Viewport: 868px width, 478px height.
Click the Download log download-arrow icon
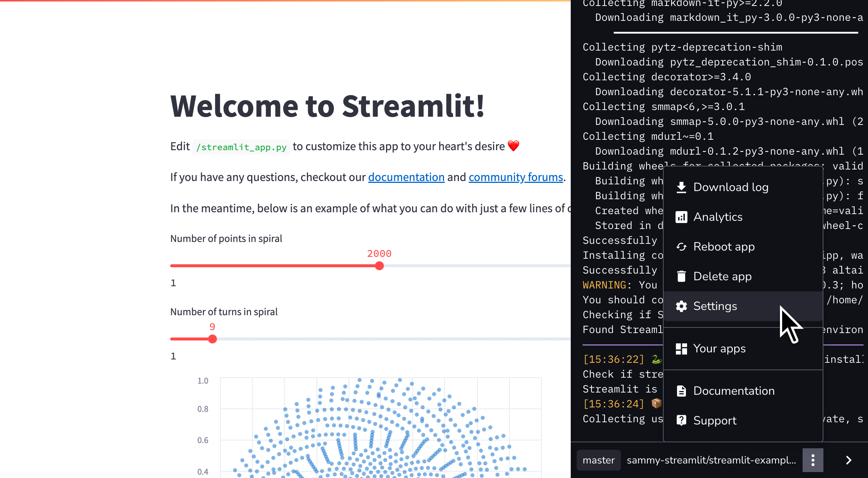pos(682,187)
